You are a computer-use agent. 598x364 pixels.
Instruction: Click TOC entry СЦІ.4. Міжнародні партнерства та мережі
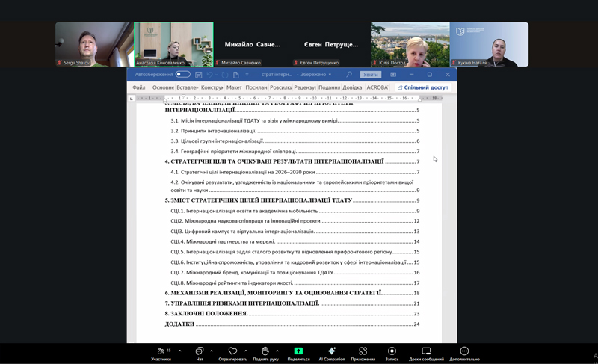[x=295, y=241]
